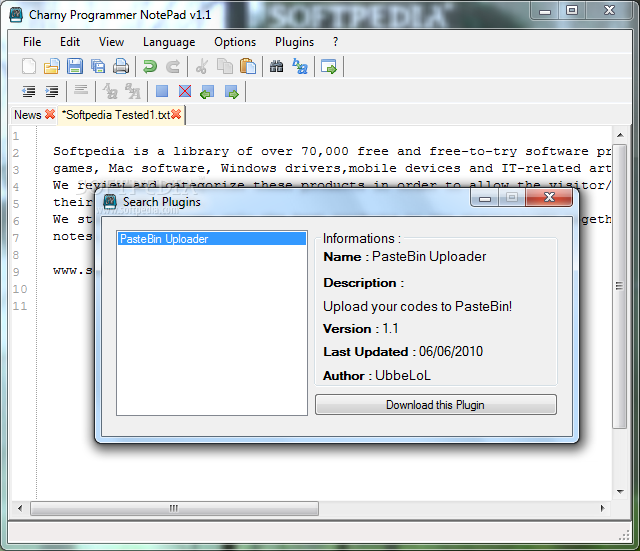Open file with the folder icon
The height and width of the screenshot is (551, 640).
click(52, 67)
